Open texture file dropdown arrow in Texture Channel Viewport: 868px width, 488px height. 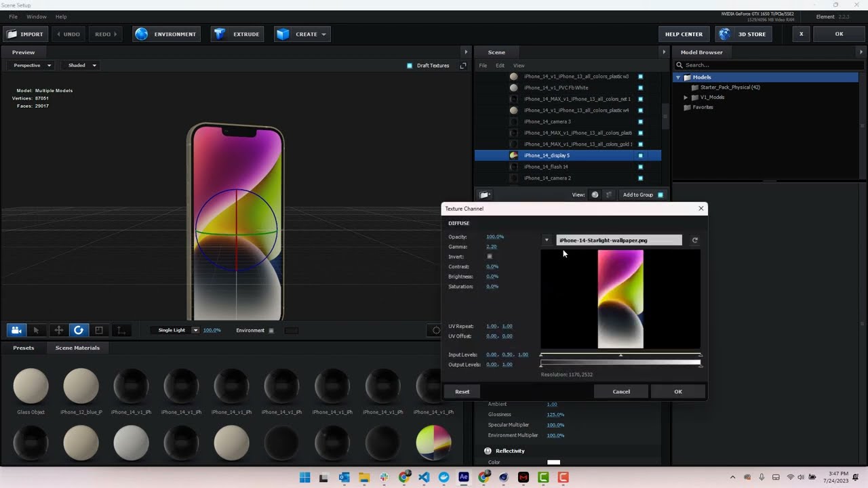click(x=547, y=240)
